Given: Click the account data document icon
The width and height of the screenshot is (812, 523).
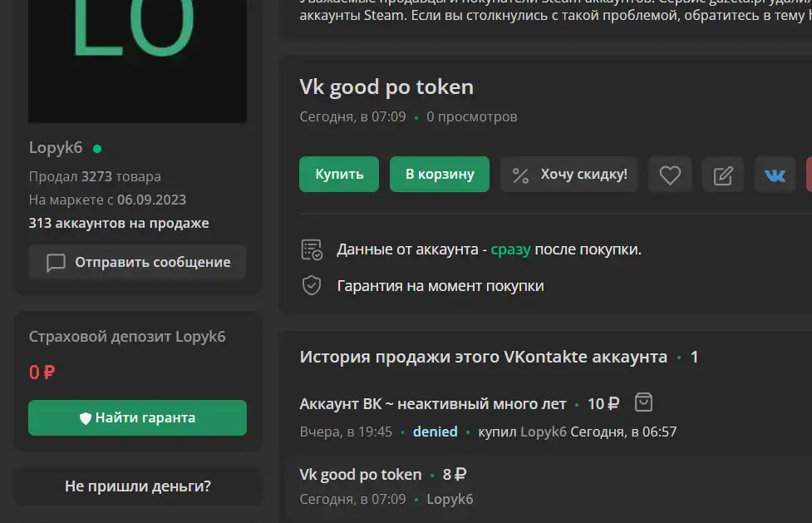Looking at the screenshot, I should (312, 249).
